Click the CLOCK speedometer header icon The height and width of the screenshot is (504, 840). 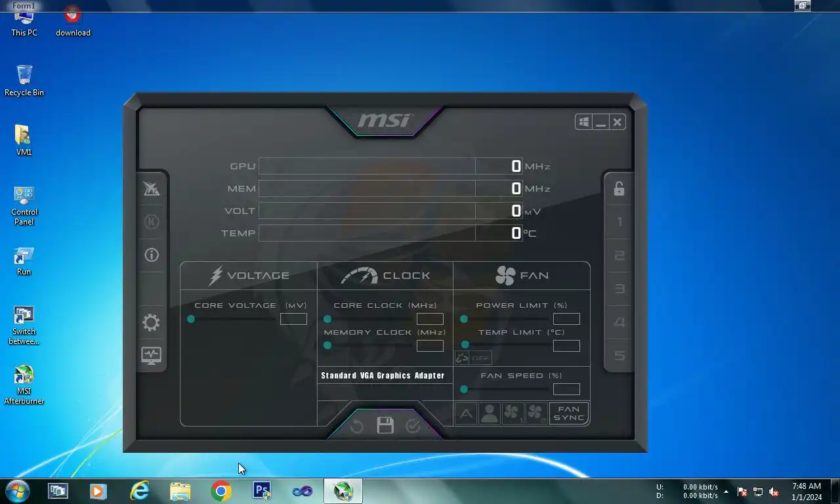point(359,276)
